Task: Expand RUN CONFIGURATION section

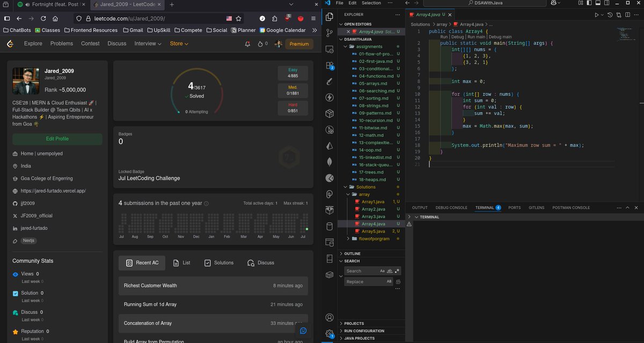Action: (x=371, y=331)
